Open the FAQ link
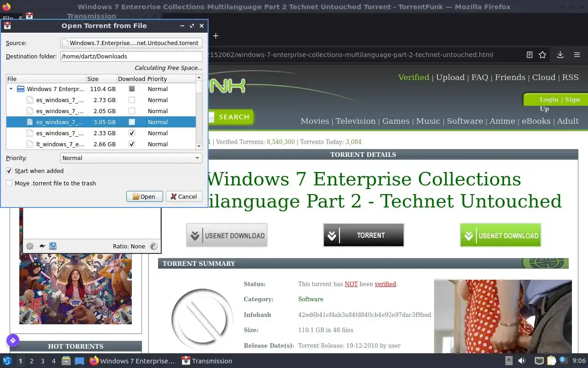Viewport: 588px width, 368px height. point(480,77)
